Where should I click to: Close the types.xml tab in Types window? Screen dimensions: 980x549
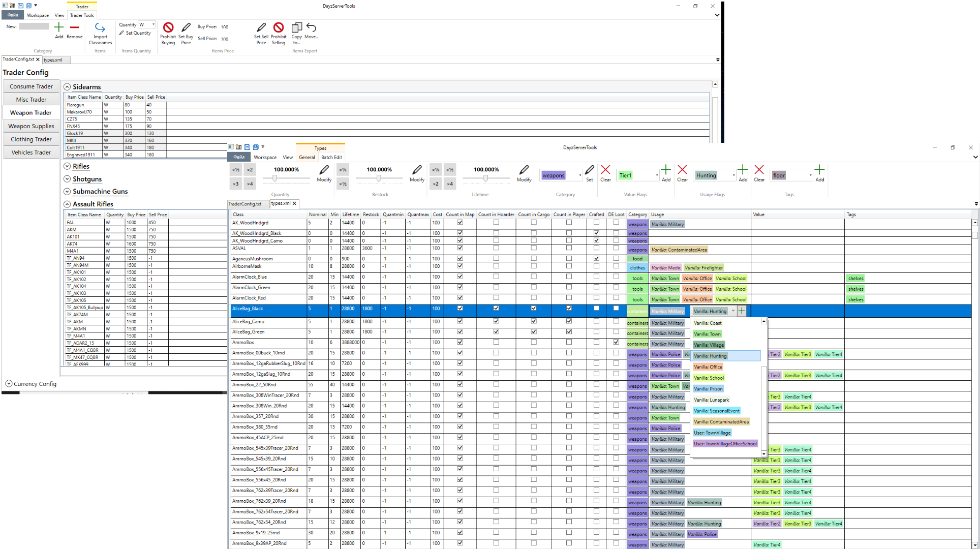294,203
